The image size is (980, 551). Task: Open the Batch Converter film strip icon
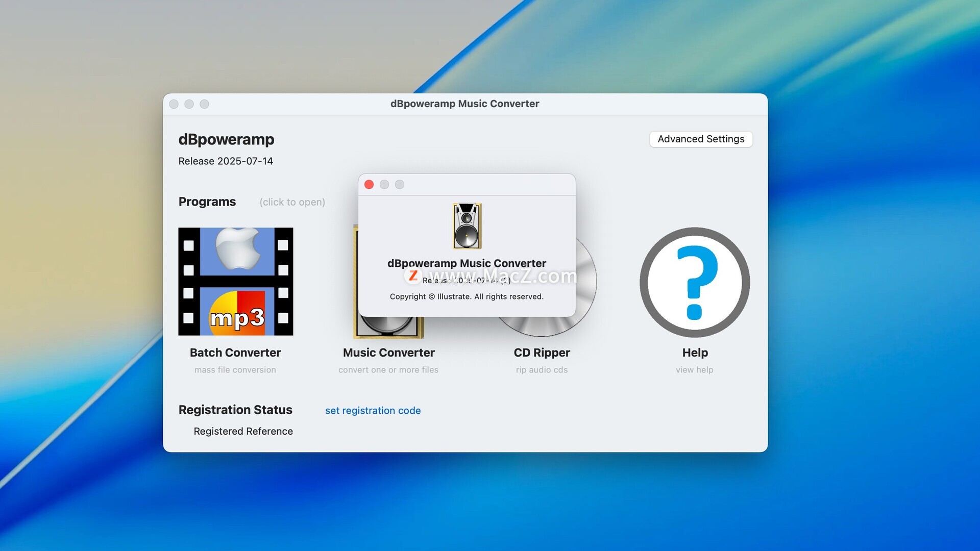coord(235,281)
